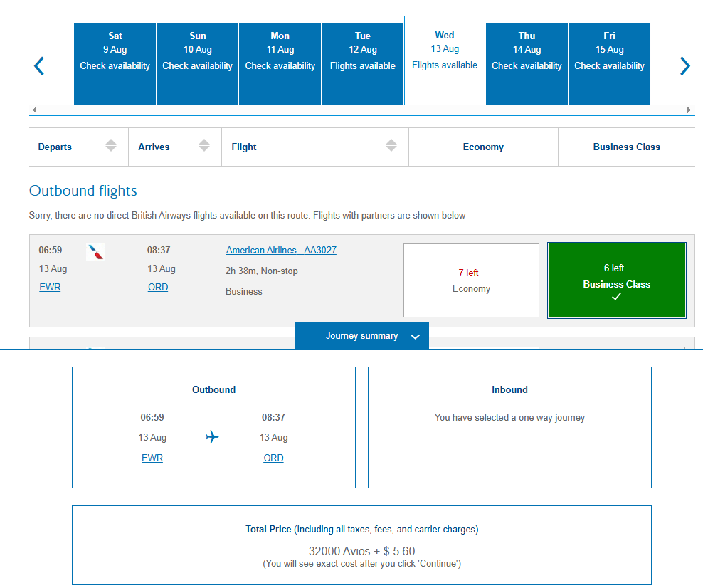Click the Outbound flights heading
This screenshot has height=588, width=703.
83,191
